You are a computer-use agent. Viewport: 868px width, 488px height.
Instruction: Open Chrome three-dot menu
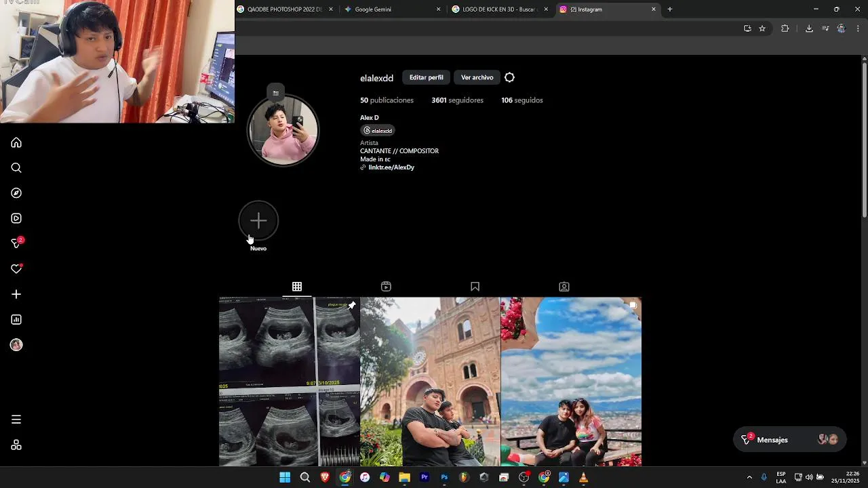tap(858, 28)
